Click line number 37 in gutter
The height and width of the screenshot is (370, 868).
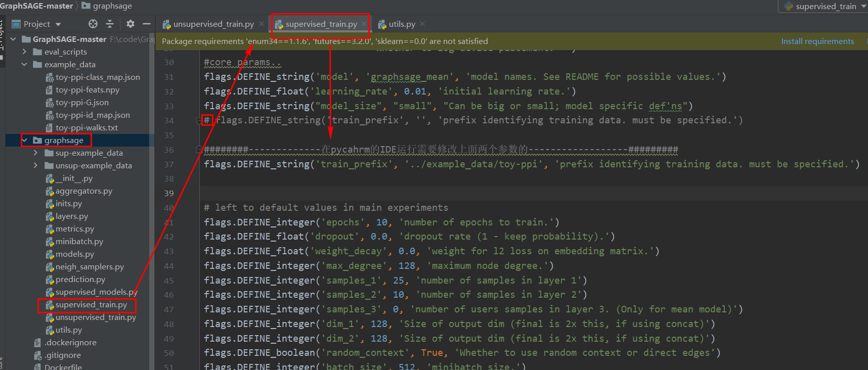(169, 164)
